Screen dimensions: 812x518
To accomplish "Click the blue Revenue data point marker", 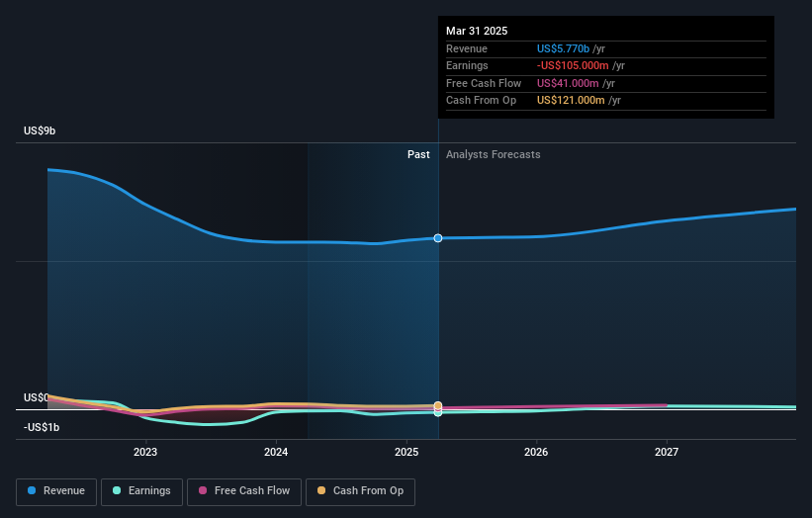I will click(438, 238).
